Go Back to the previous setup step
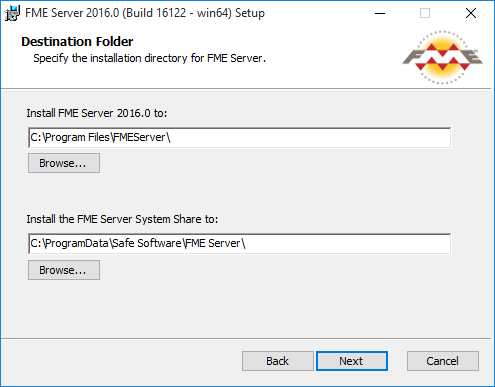Screen dimensions: 495x387 (278, 361)
